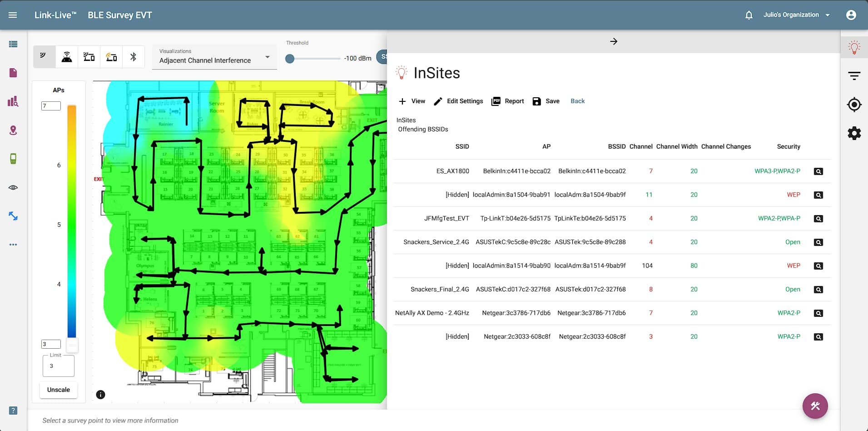
Task: Open settings via the gear icon
Action: (x=854, y=133)
